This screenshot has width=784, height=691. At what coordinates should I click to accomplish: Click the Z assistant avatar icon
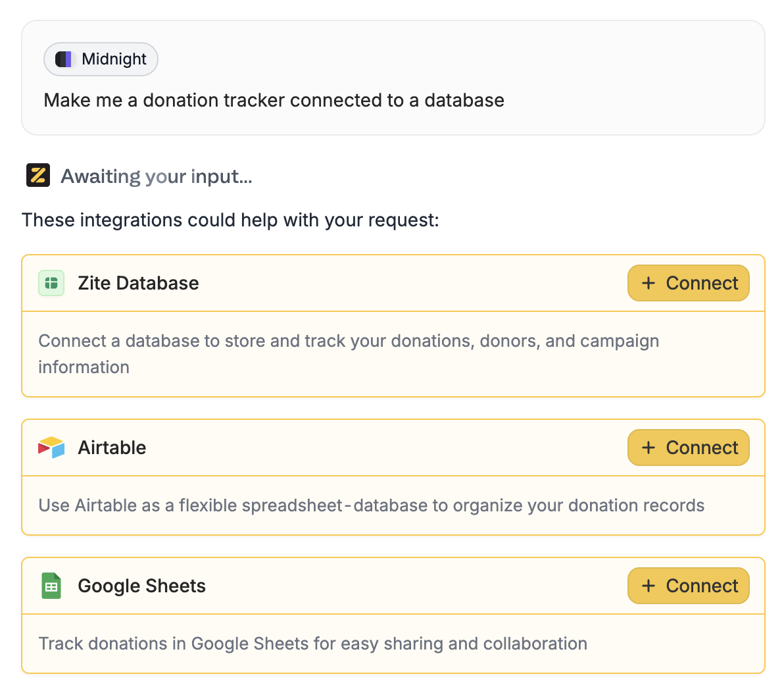pyautogui.click(x=38, y=175)
